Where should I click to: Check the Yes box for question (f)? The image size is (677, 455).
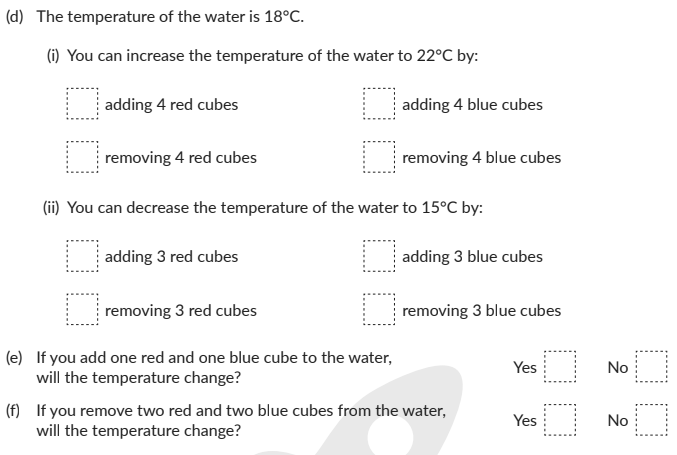(559, 420)
